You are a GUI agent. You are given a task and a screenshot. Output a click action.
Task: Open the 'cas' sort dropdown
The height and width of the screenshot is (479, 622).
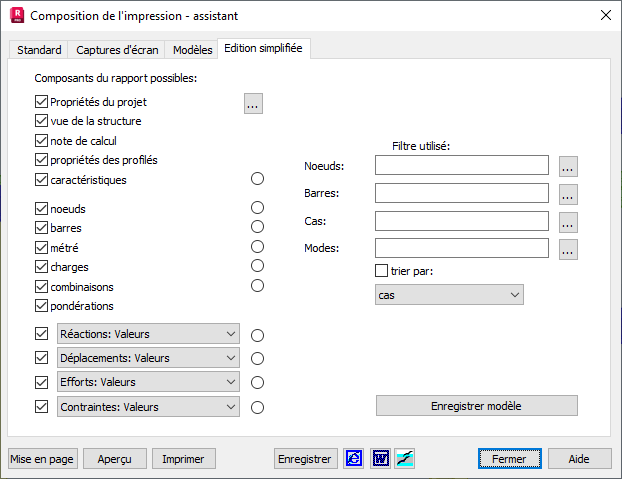(515, 295)
